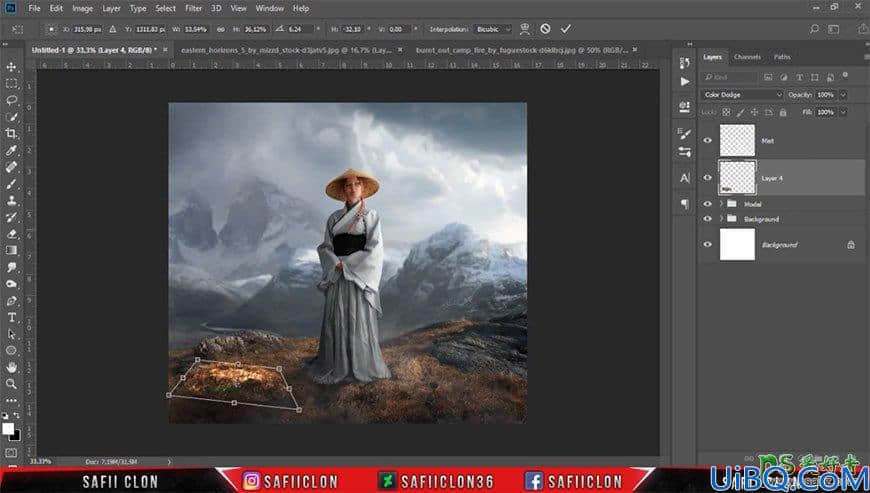
Task: Toggle lock transparent pixels
Action: 726,112
